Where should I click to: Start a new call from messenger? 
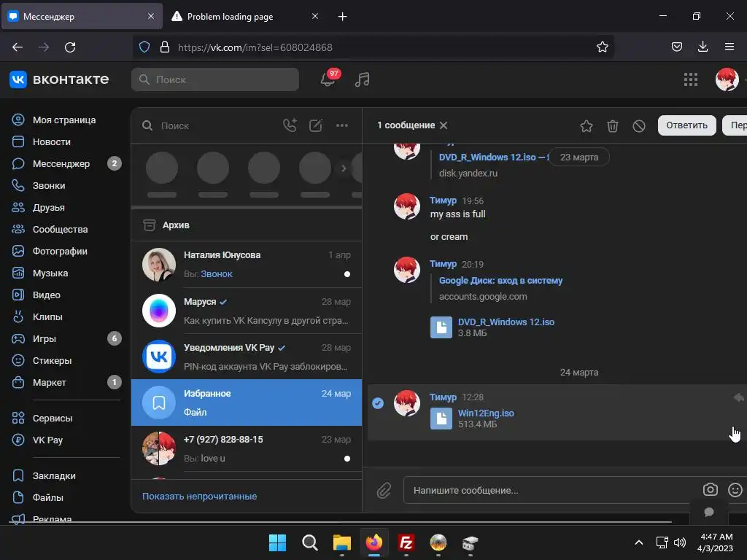point(290,125)
